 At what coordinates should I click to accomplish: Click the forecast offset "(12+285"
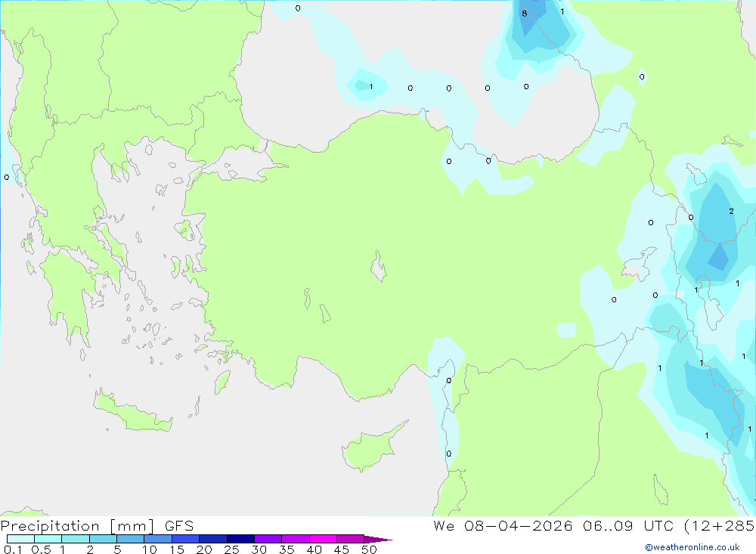(720, 526)
